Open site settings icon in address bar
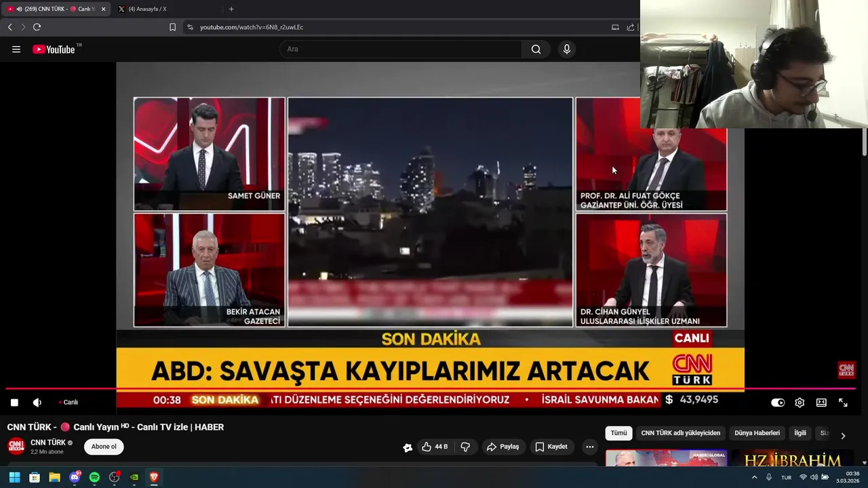The height and width of the screenshot is (488, 868). [190, 27]
